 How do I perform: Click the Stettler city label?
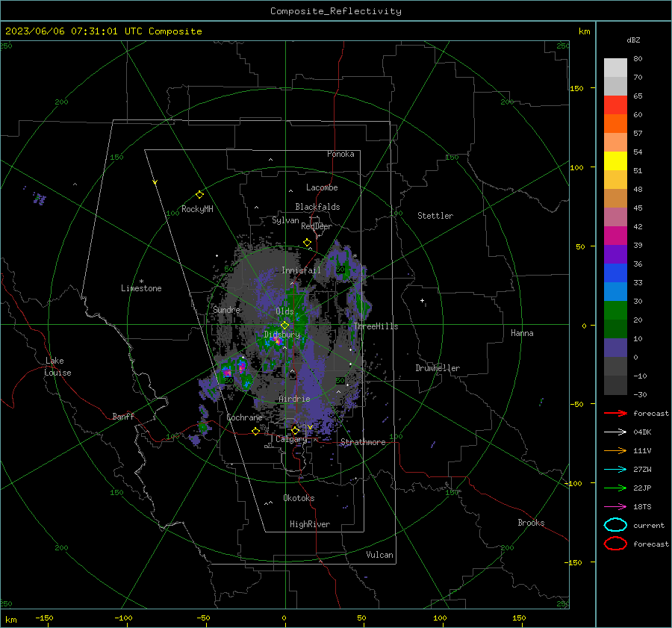coord(435,216)
